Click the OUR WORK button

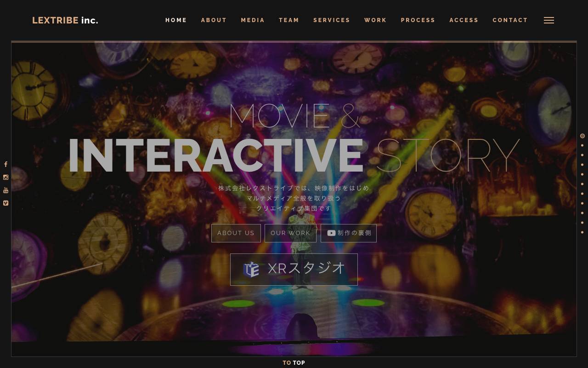[x=290, y=233]
